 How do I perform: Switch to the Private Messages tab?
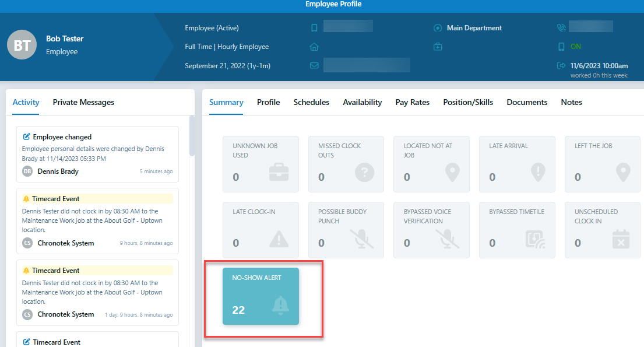tap(83, 102)
